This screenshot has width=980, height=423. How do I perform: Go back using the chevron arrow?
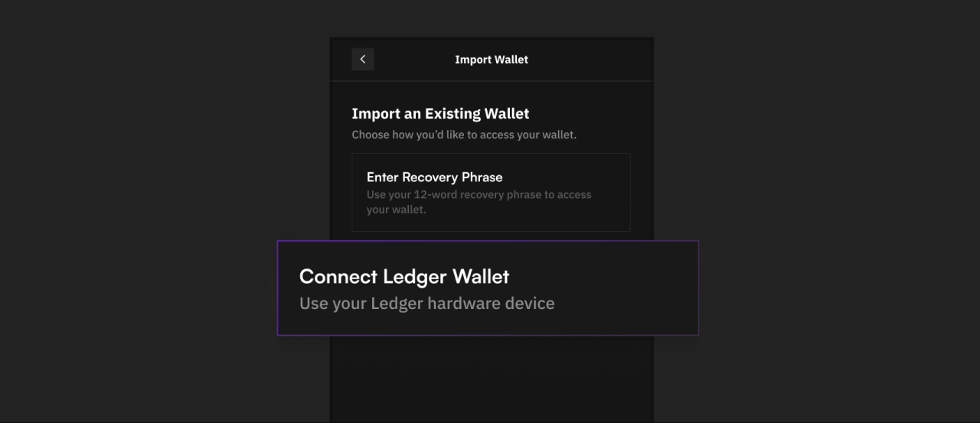363,60
